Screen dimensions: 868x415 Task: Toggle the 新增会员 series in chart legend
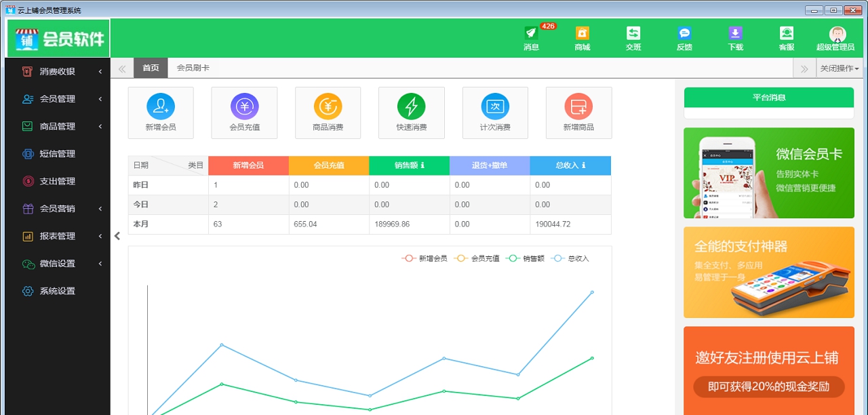tap(425, 258)
